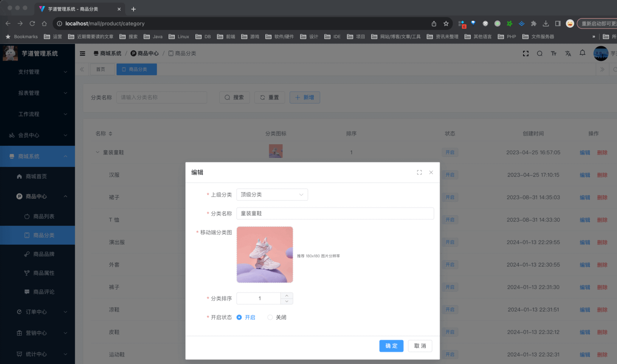The height and width of the screenshot is (364, 617).
Task: Toggle the 开启 status tag on 凉鞋 row
Action: [450, 309]
